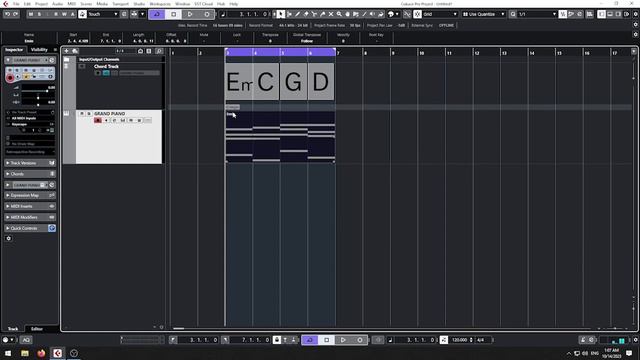Click the Undo arrow
This screenshot has height=360, width=640.
coord(7,14)
